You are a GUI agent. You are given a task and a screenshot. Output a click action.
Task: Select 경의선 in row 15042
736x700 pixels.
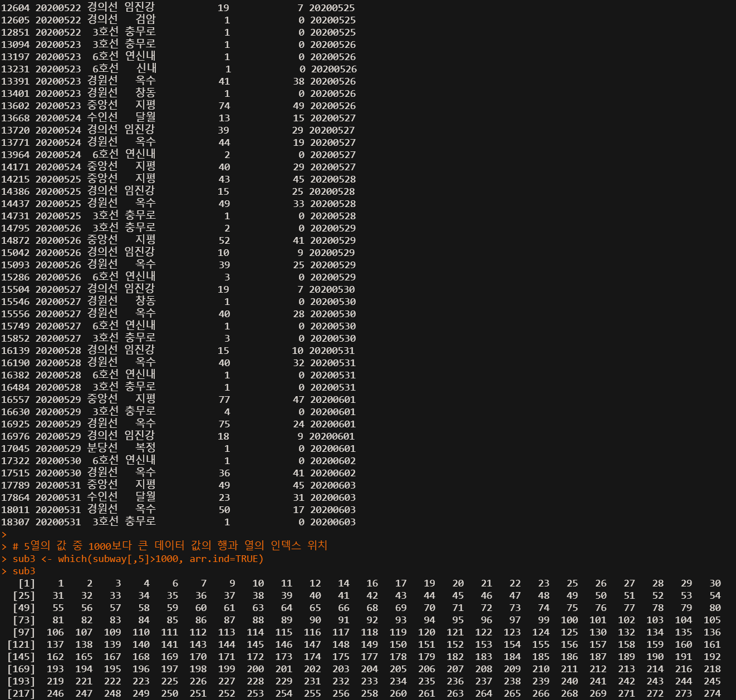tap(102, 253)
